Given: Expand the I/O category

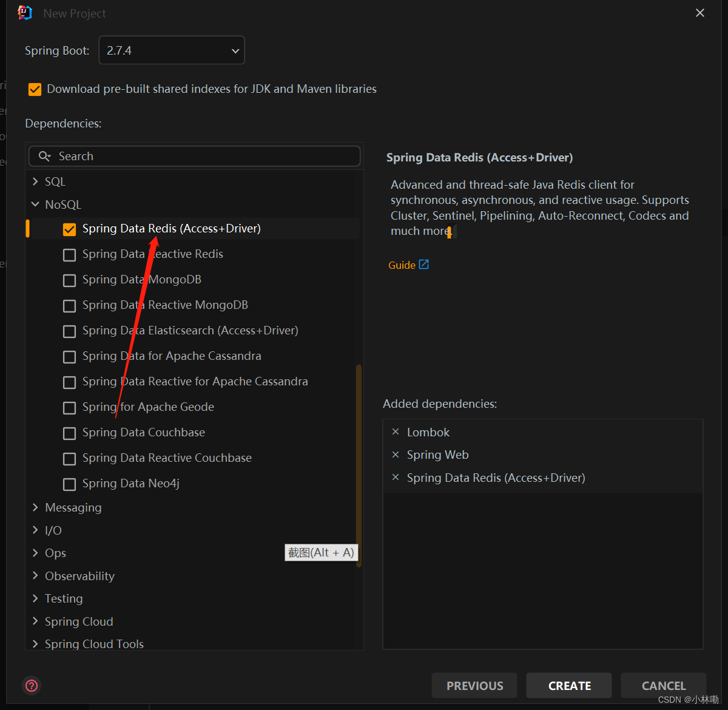Looking at the screenshot, I should click(x=35, y=530).
